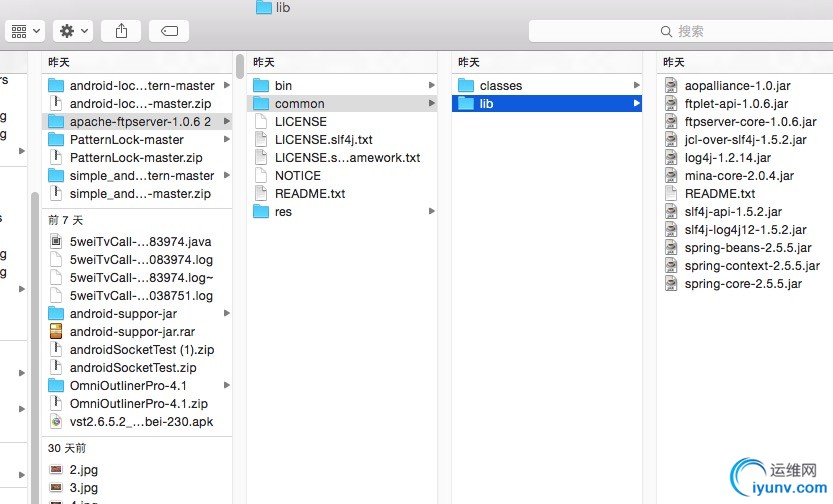The height and width of the screenshot is (504, 833).
Task: Focus the search field
Action: (681, 31)
